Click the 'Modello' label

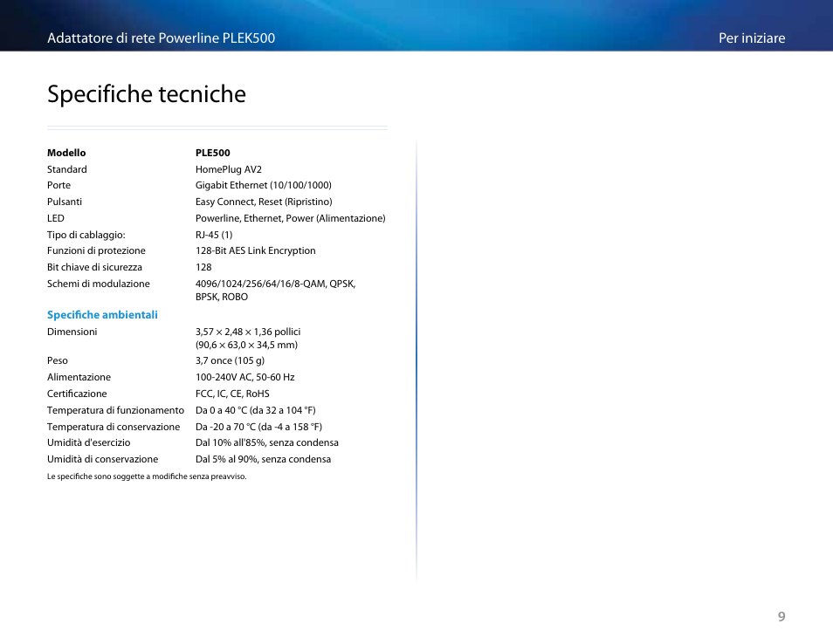[66, 153]
